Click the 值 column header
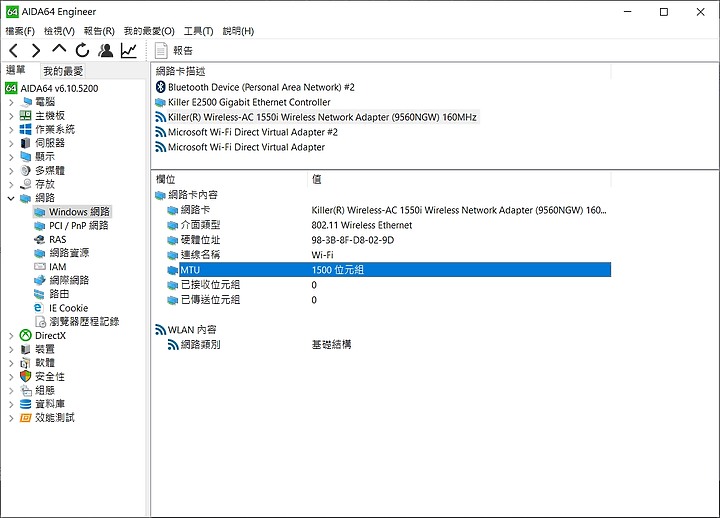This screenshot has width=720, height=518. [459, 179]
